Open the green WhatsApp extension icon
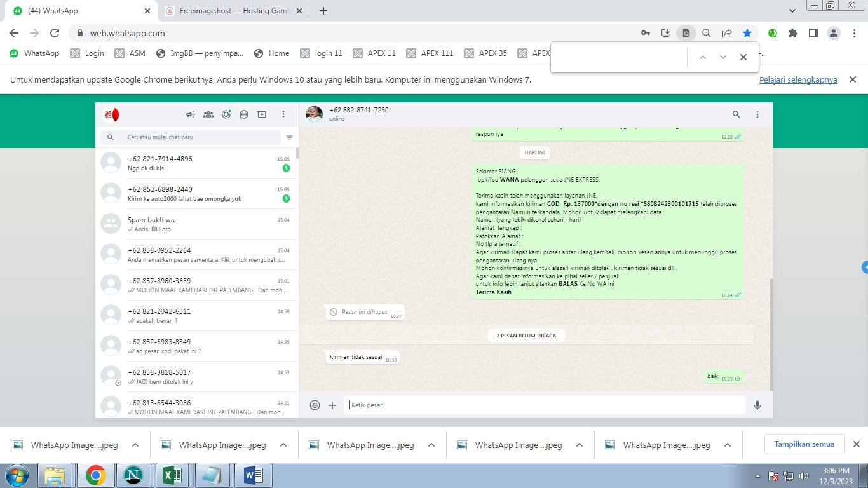868x488 pixels. tap(773, 33)
